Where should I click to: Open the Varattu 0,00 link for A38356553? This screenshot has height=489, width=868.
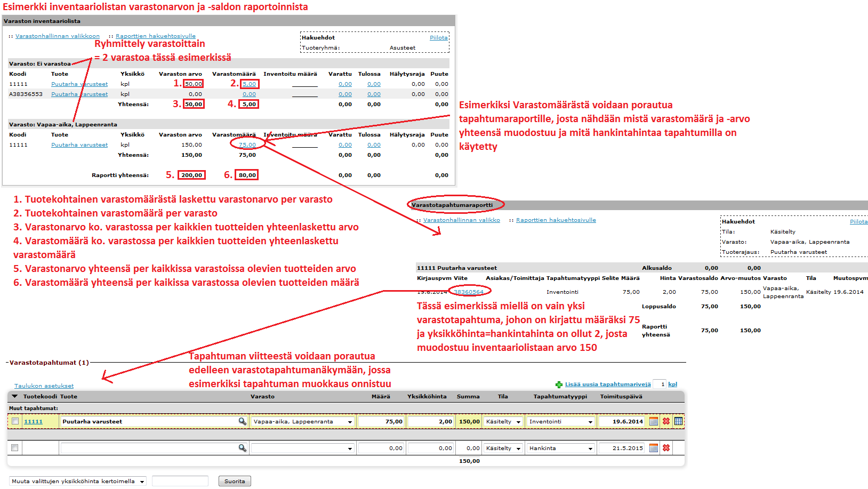click(x=345, y=94)
